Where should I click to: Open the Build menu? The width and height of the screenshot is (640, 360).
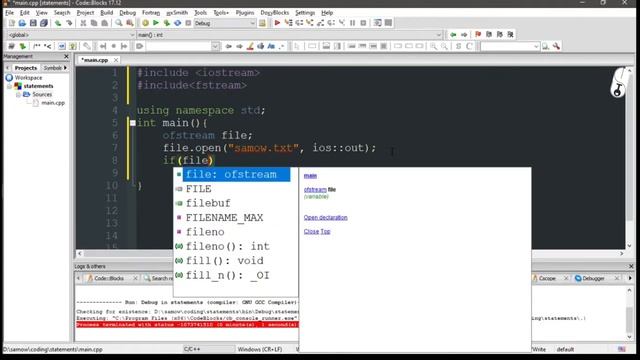[107, 13]
